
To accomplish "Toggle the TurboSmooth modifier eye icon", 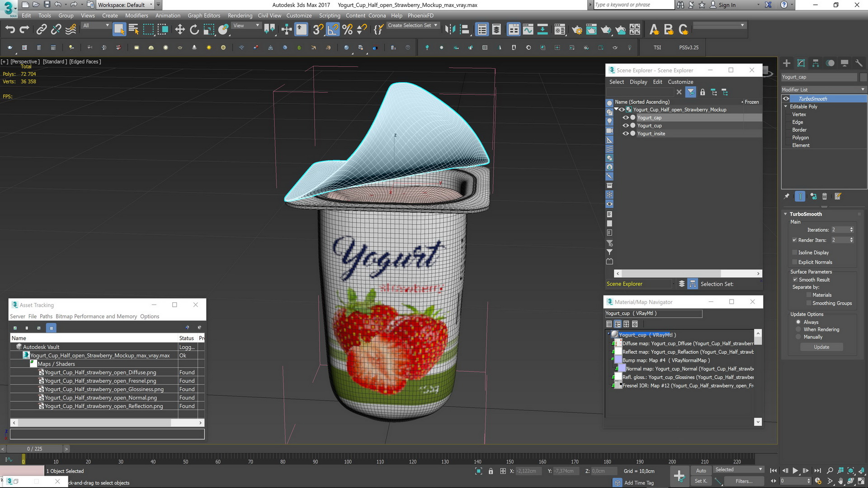I will (x=786, y=99).
